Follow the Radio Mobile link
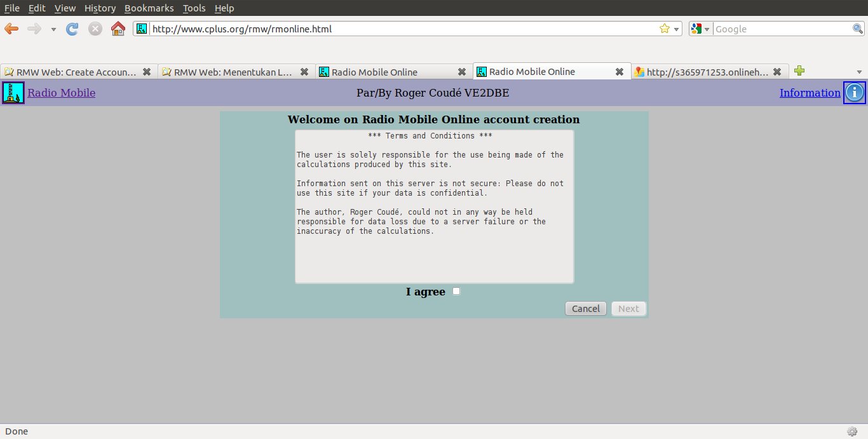The width and height of the screenshot is (868, 439). coord(61,93)
